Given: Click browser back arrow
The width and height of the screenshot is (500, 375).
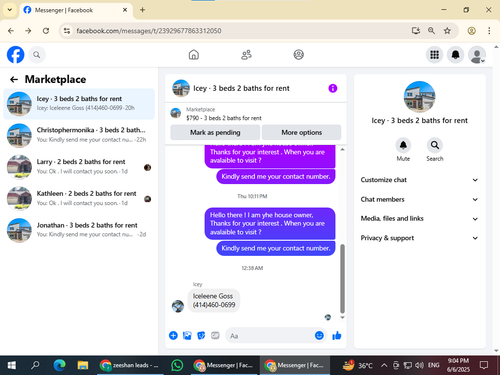Looking at the screenshot, I should [11, 31].
